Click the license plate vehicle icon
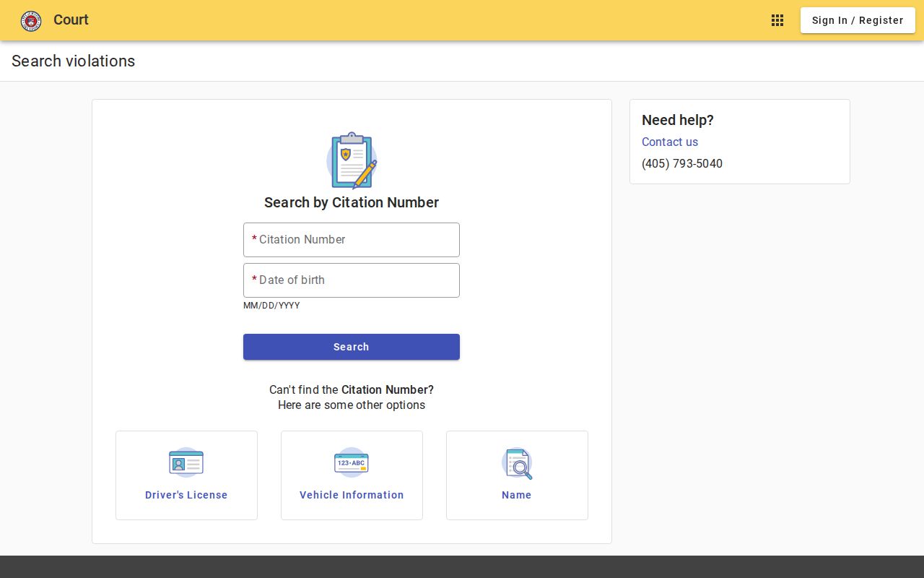924x578 pixels. click(352, 462)
